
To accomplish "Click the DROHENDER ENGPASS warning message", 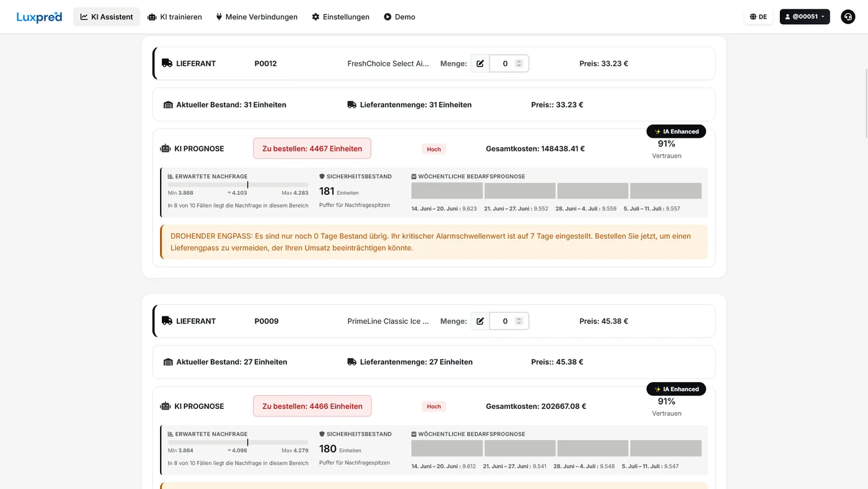I will [x=434, y=242].
